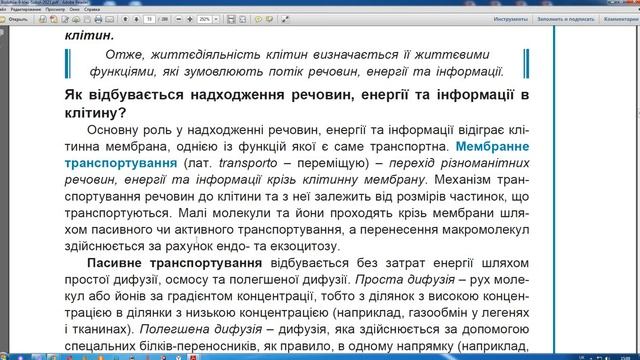This screenshot has height=360, width=640.
Task: Open the Редактирование menu
Action: [x=26, y=9]
